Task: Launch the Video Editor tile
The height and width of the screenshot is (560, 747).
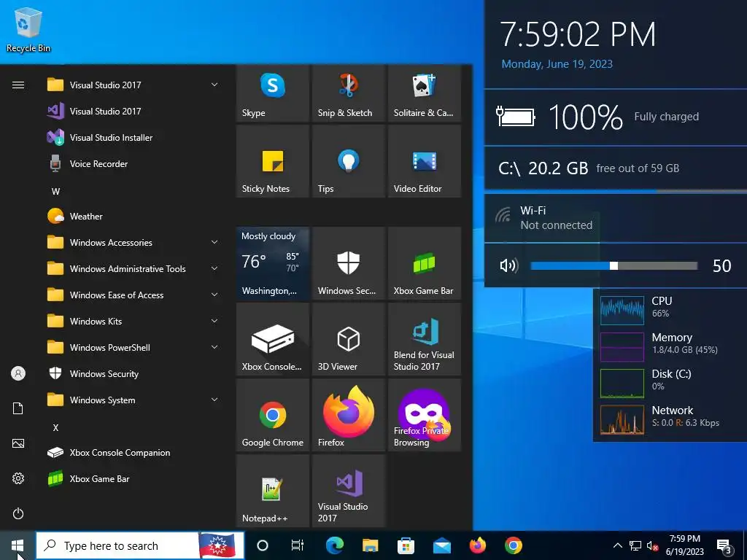Action: tap(425, 161)
